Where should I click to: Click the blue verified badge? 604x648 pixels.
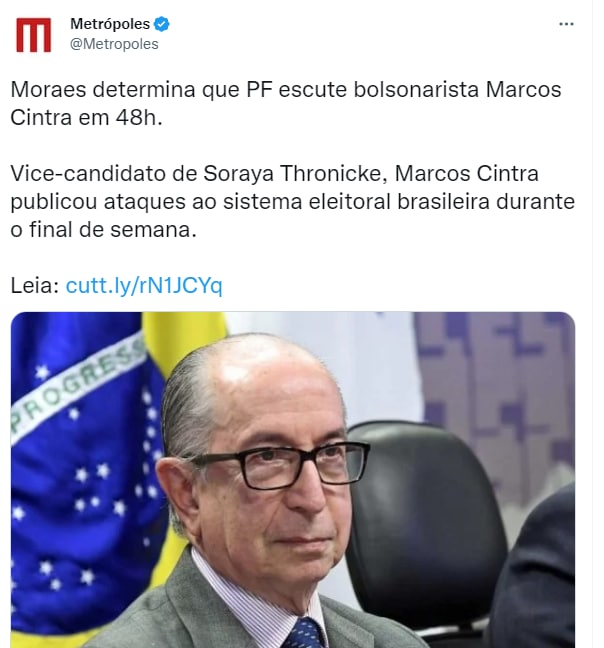[x=161, y=24]
